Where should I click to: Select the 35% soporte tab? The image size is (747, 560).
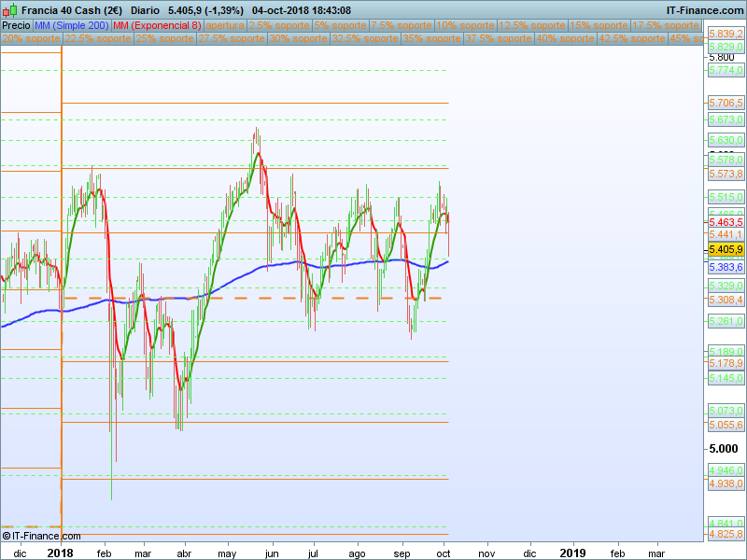point(431,38)
